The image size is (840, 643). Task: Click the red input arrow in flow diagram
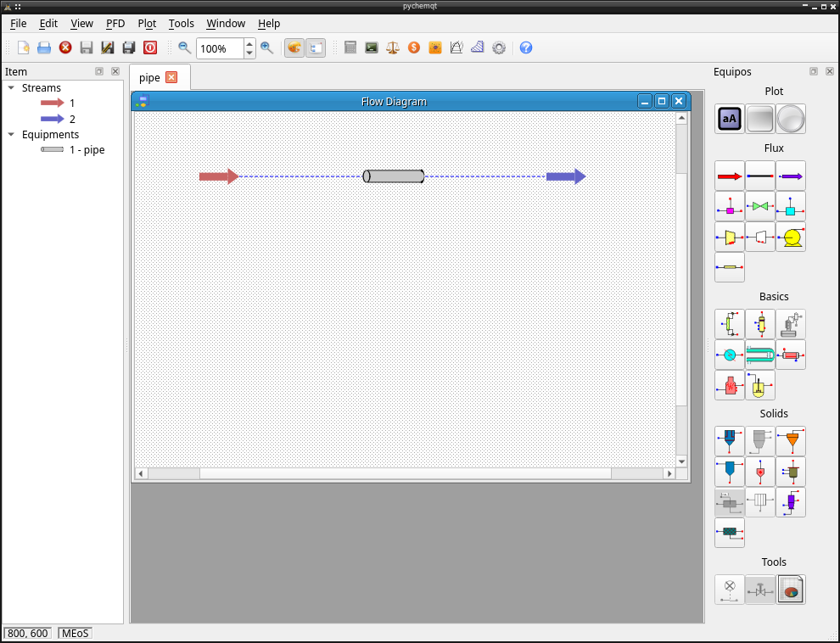219,176
